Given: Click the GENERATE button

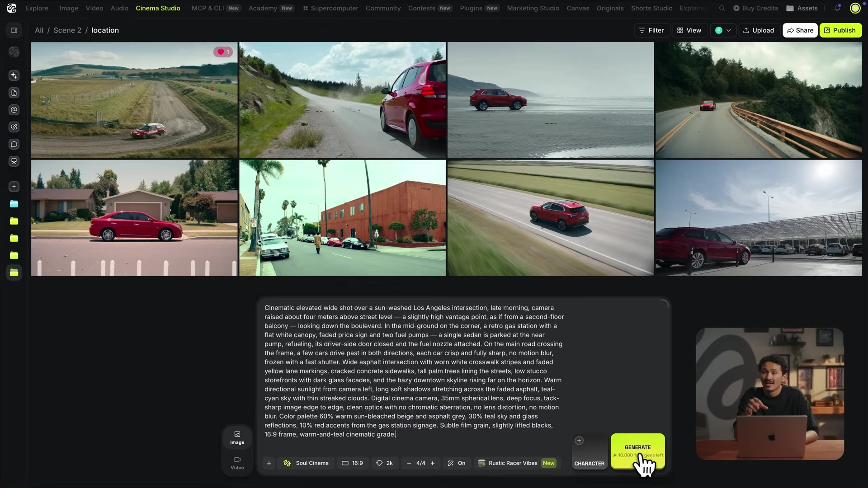Looking at the screenshot, I should [x=637, y=451].
